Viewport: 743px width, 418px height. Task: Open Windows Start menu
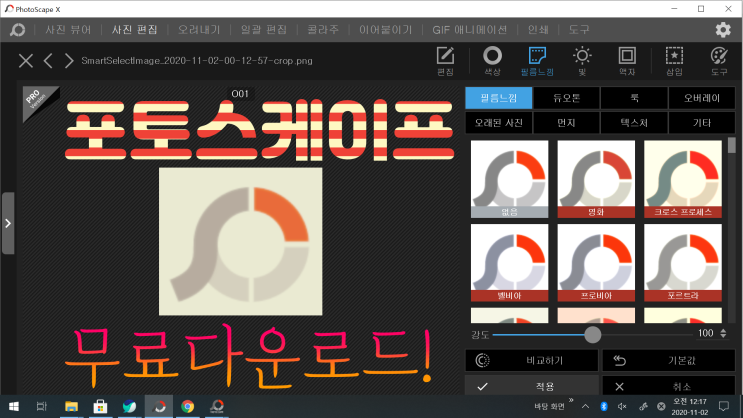click(14, 406)
